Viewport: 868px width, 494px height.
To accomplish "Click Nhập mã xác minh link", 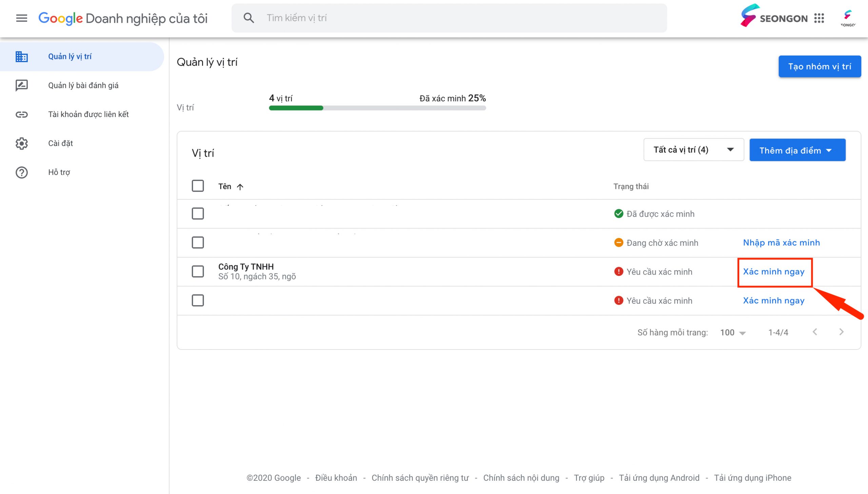I will point(781,242).
